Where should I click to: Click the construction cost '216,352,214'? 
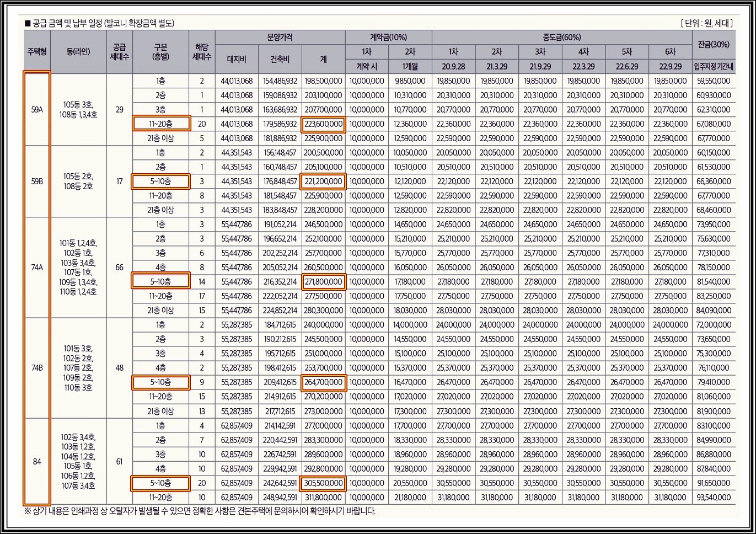280,282
